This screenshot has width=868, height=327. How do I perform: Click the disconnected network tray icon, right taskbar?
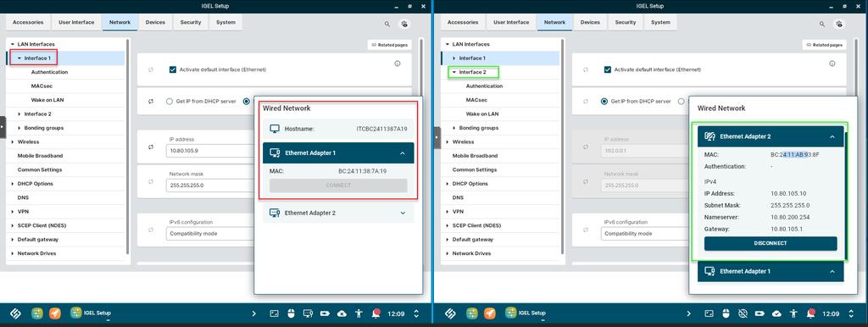pyautogui.click(x=743, y=313)
